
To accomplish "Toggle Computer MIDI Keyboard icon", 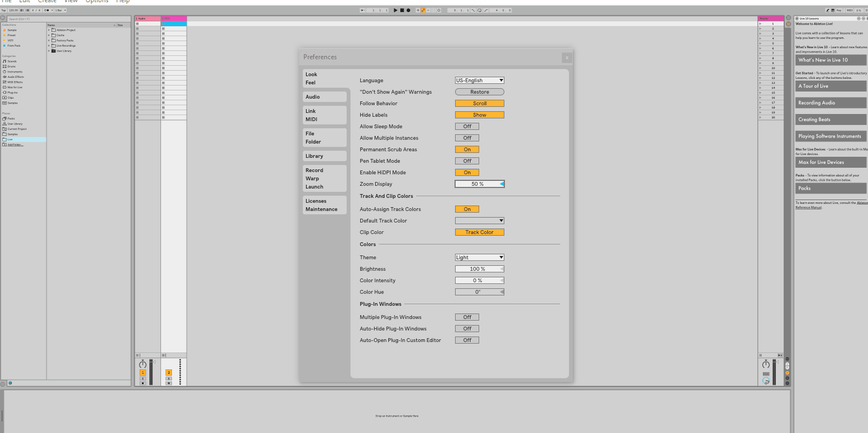I will pyautogui.click(x=833, y=10).
